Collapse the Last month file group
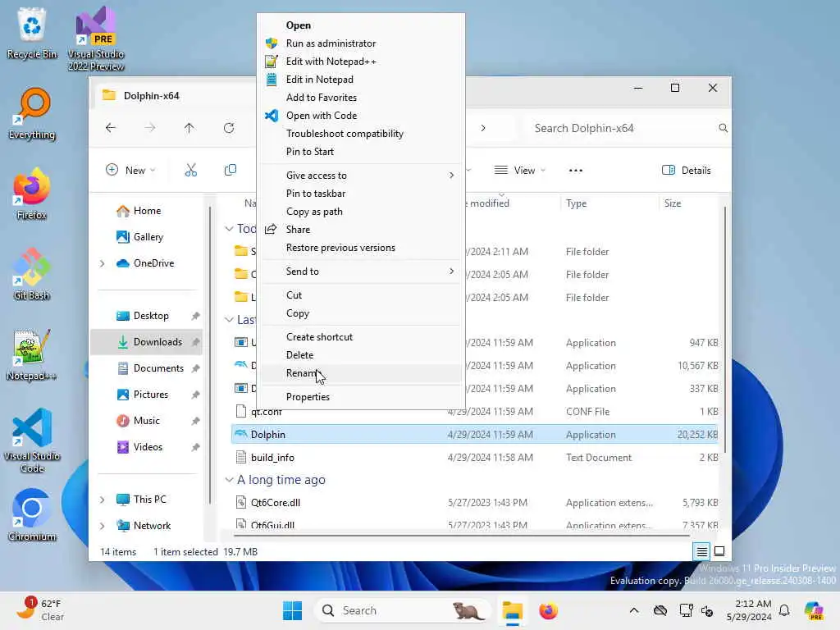 [x=230, y=320]
